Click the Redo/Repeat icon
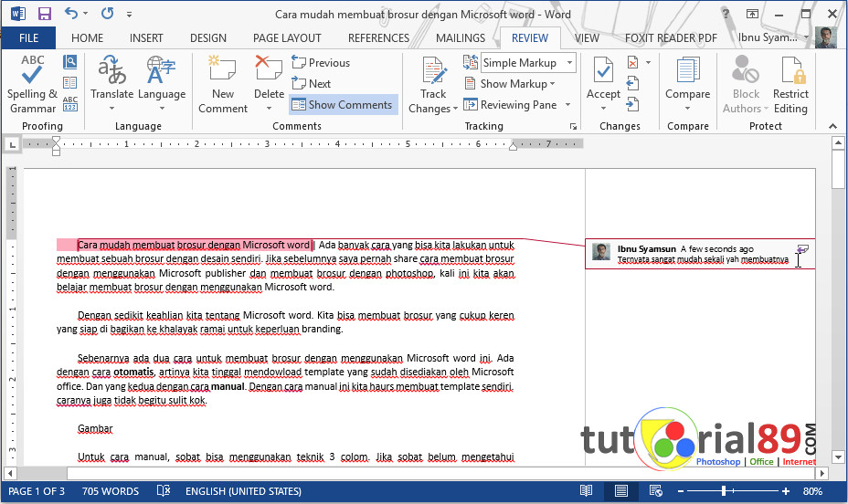 [107, 13]
